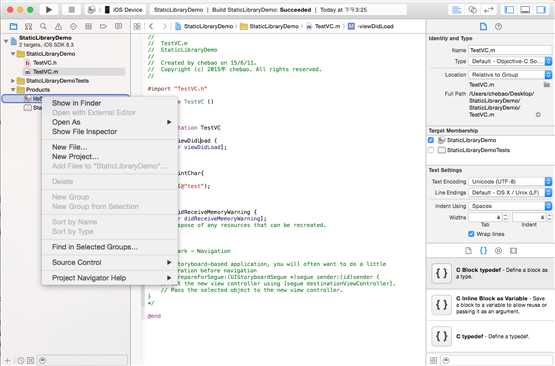Show the media library
The width and height of the screenshot is (555, 366).
tap(514, 251)
